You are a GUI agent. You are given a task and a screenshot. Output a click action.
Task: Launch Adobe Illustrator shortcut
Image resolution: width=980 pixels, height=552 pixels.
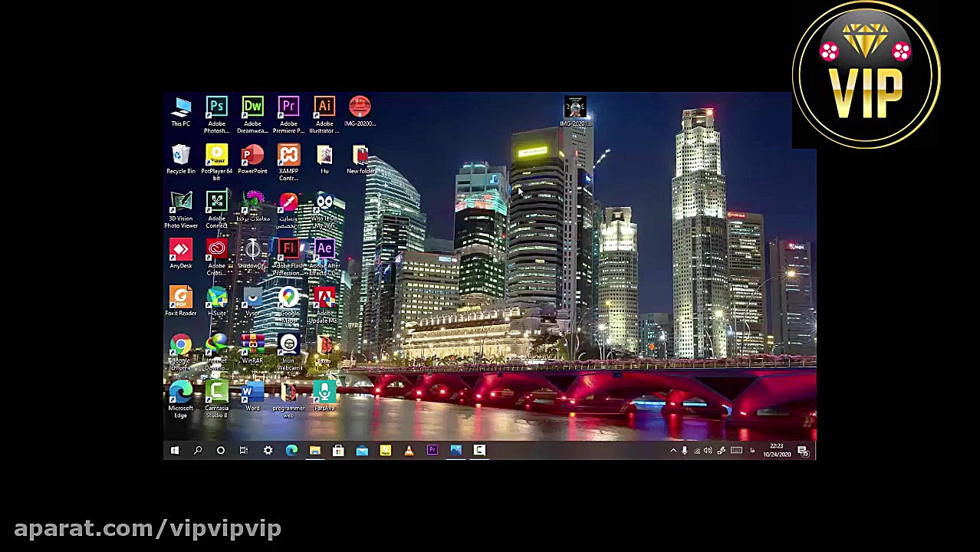pyautogui.click(x=324, y=114)
